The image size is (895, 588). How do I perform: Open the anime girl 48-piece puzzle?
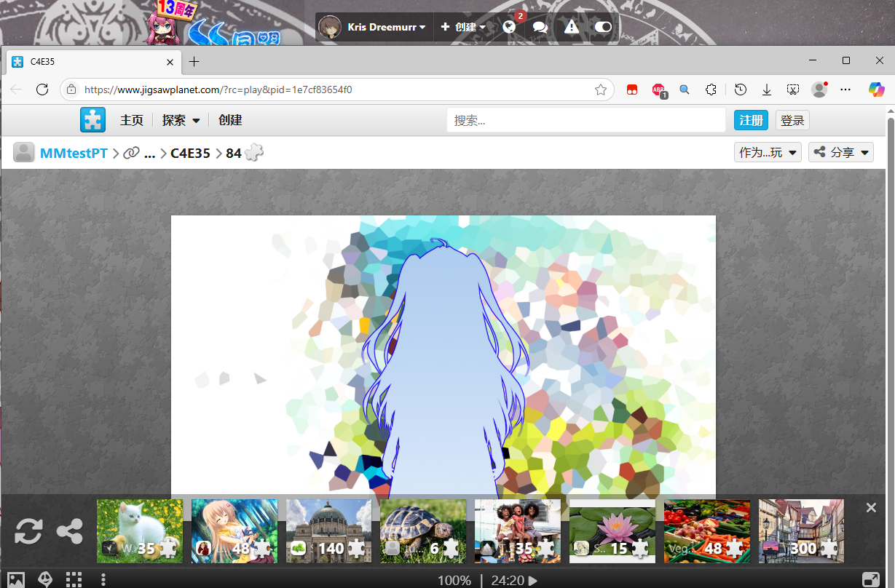point(234,531)
